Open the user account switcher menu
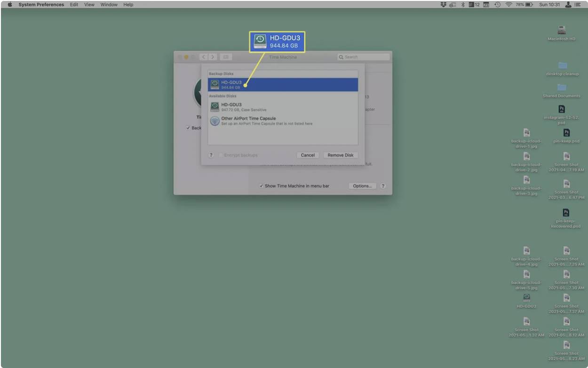 tap(568, 5)
